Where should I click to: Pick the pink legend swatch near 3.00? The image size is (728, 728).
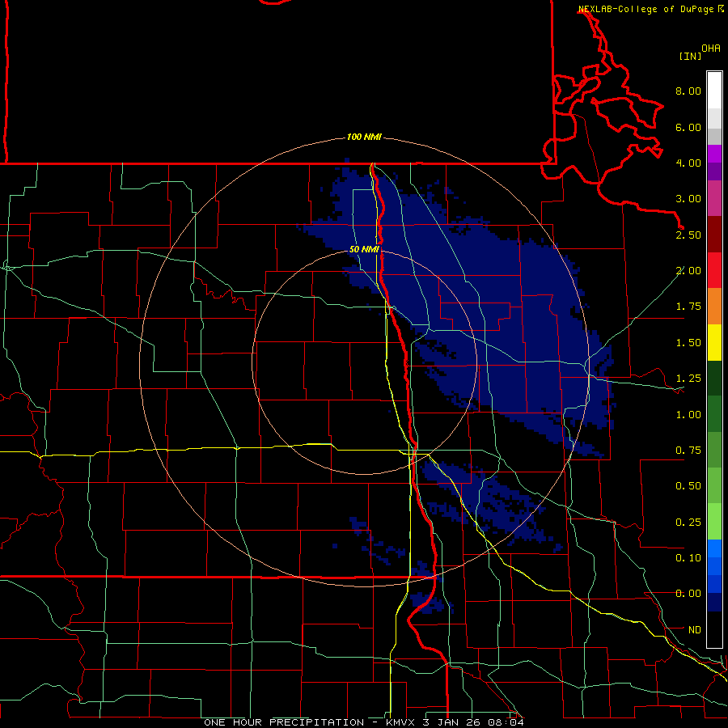tap(714, 198)
